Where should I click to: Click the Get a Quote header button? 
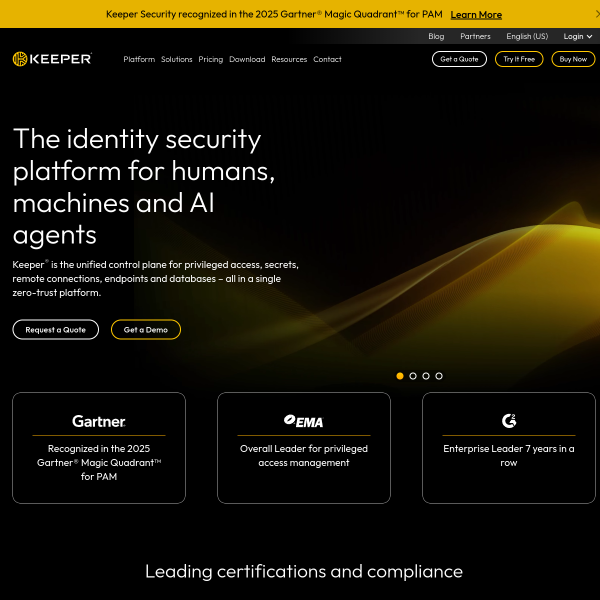[459, 59]
